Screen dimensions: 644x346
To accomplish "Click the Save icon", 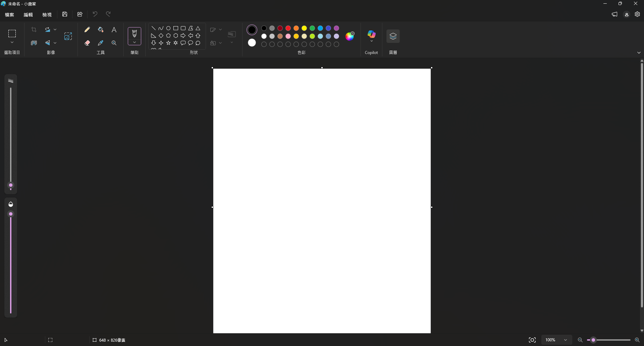I will tap(65, 14).
